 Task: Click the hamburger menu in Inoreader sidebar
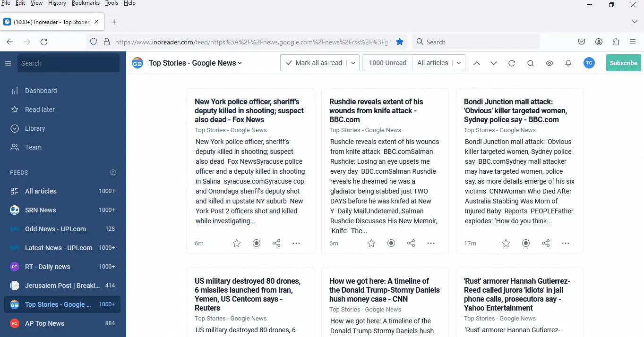pyautogui.click(x=8, y=63)
